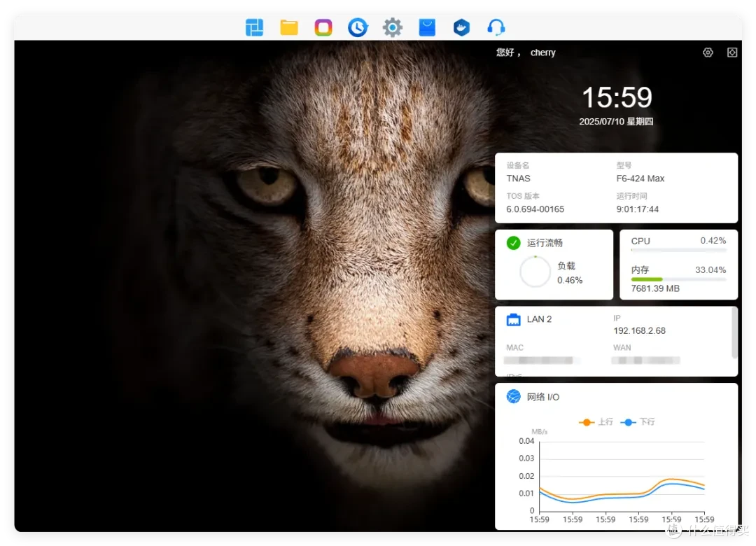Screen dimensions: 756x546
Task: Click the 网络 I/O heading
Action: [x=543, y=397]
